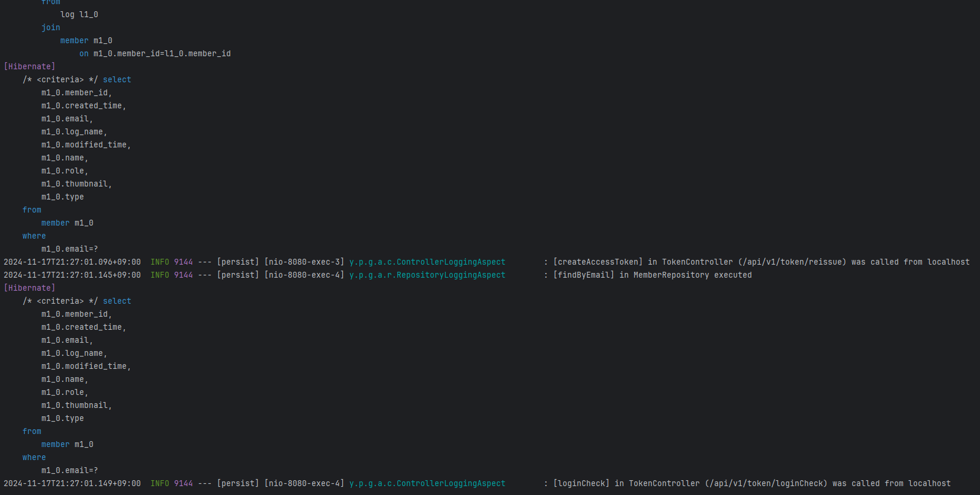Click 'TokenController' in the createAccessToken row
Screen dimensions: 980x495
698,262
